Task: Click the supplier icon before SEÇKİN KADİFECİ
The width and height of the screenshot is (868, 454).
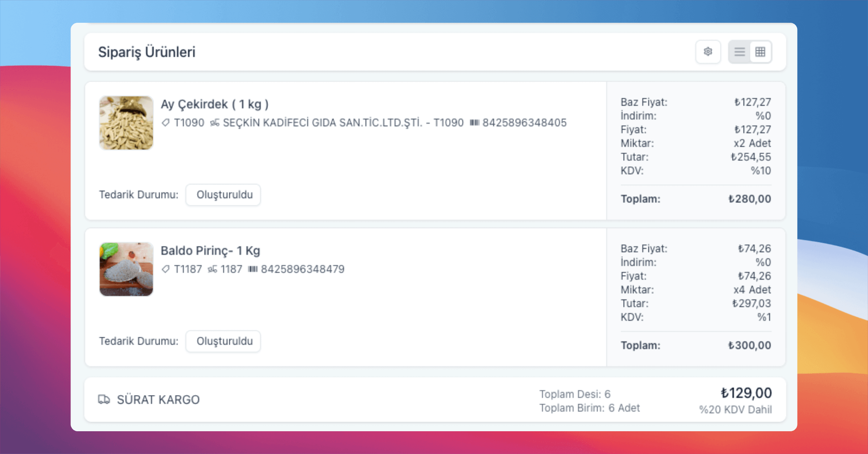Action: [x=214, y=123]
